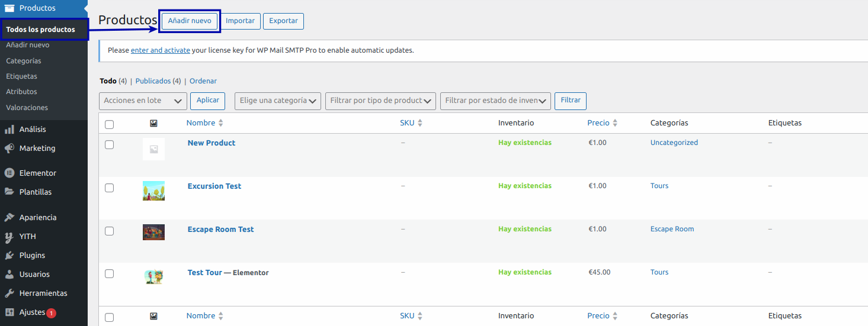Image resolution: width=868 pixels, height=326 pixels.
Task: Follow the enter and activate link
Action: [x=161, y=50]
